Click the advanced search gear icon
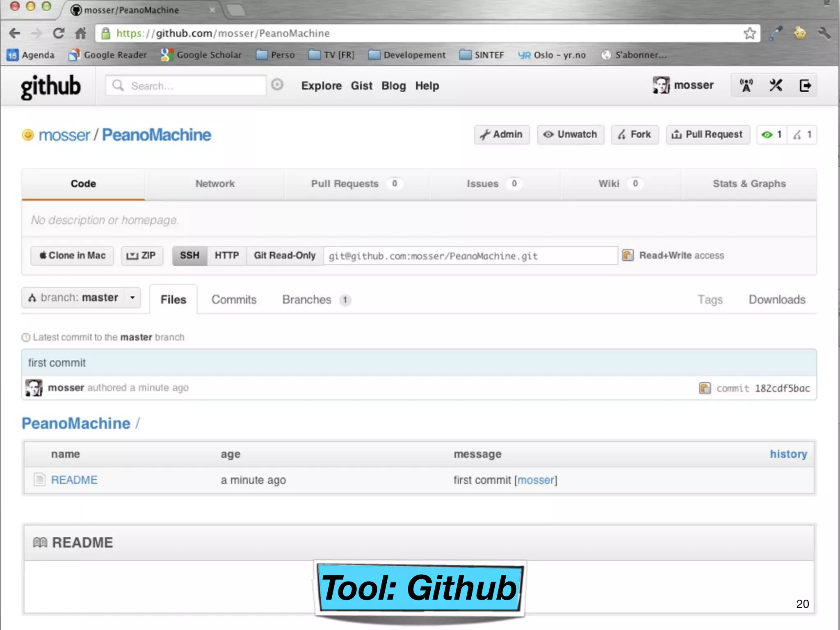 [x=277, y=85]
